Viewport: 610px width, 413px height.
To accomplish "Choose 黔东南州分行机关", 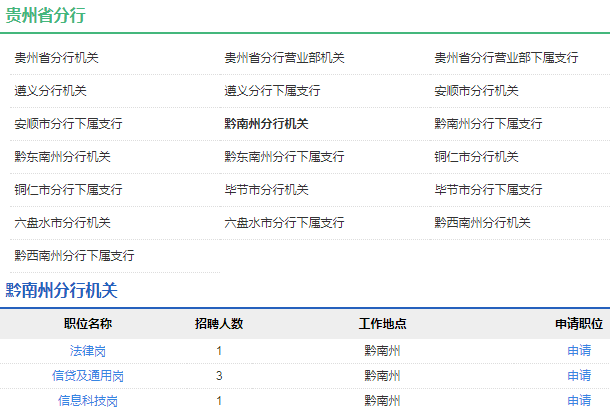I will pyautogui.click(x=62, y=157).
